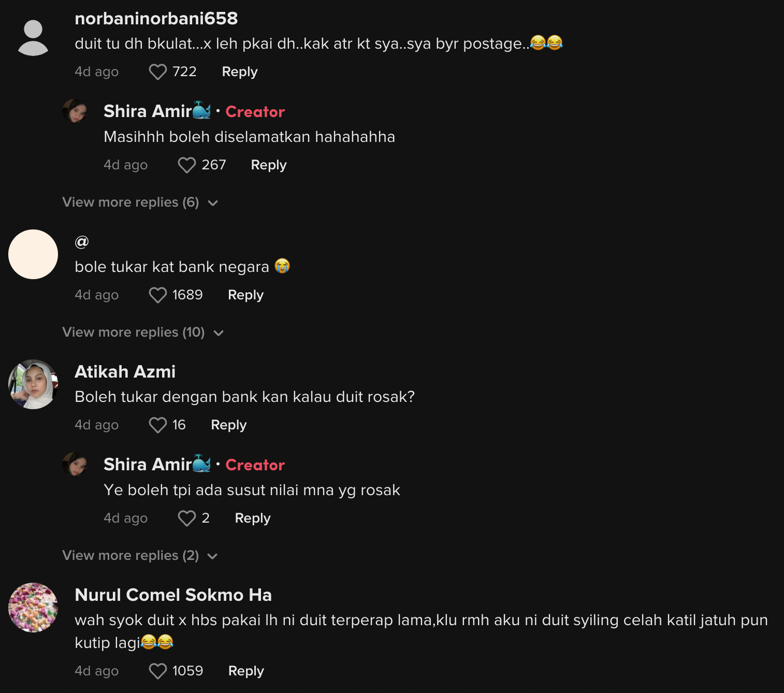Like Shira Amir's reply with 2 likes

tap(186, 518)
